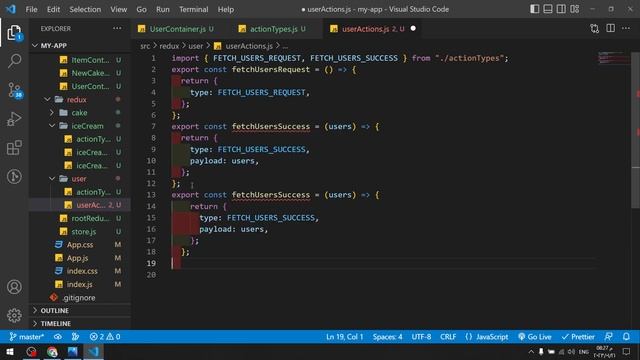This screenshot has height=360, width=640.
Task: Click the editor minimap
Action: tap(613, 58)
